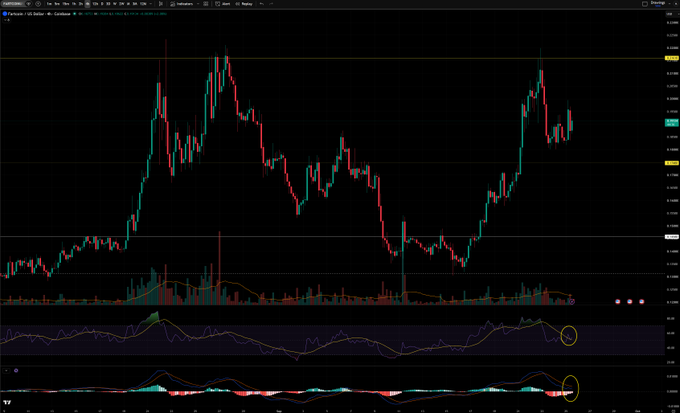Switch to the 2h timeframe
The height and width of the screenshot is (413, 680).
pyautogui.click(x=81, y=3)
